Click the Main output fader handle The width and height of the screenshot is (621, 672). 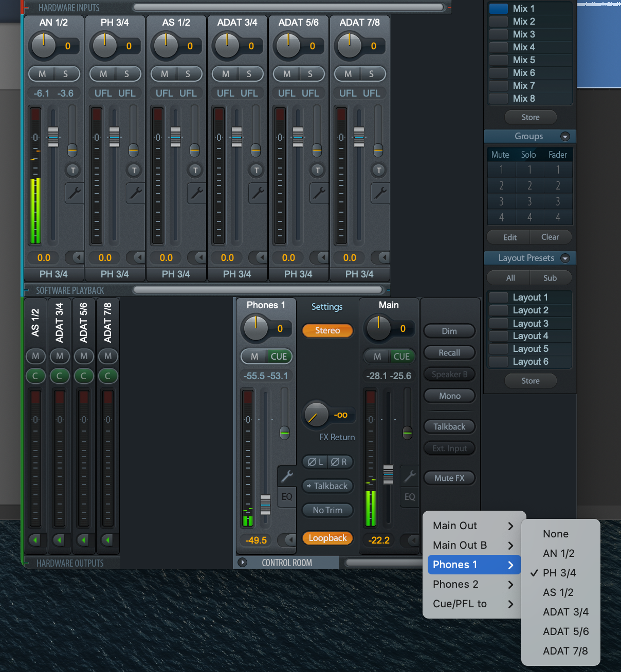pyautogui.click(x=389, y=474)
